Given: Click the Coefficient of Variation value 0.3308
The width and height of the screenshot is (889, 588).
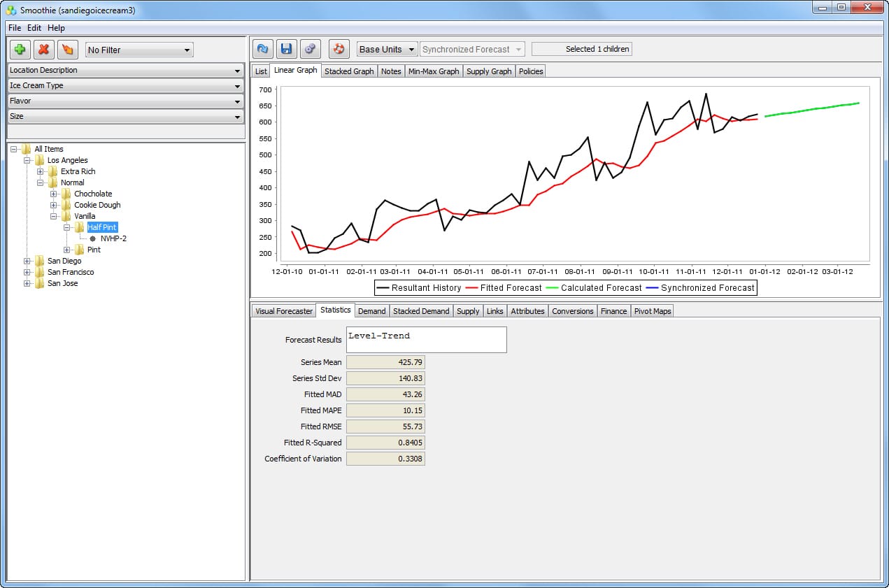Looking at the screenshot, I should 385,459.
